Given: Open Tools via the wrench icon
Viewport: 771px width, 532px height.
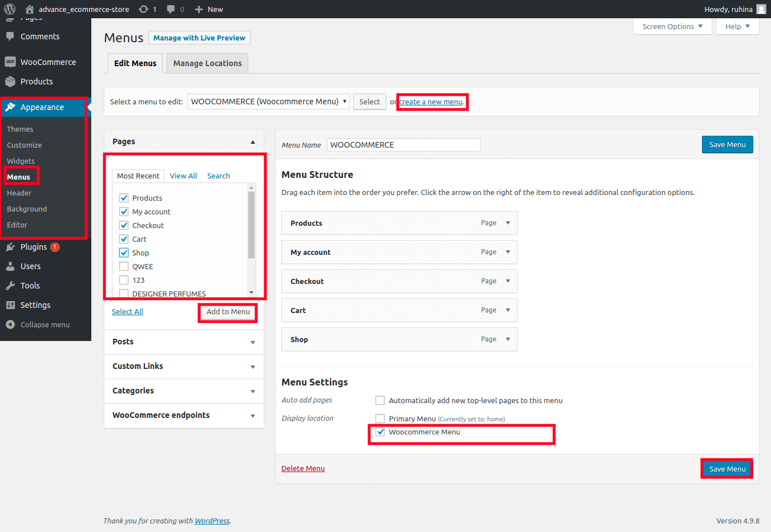Looking at the screenshot, I should click(x=10, y=286).
